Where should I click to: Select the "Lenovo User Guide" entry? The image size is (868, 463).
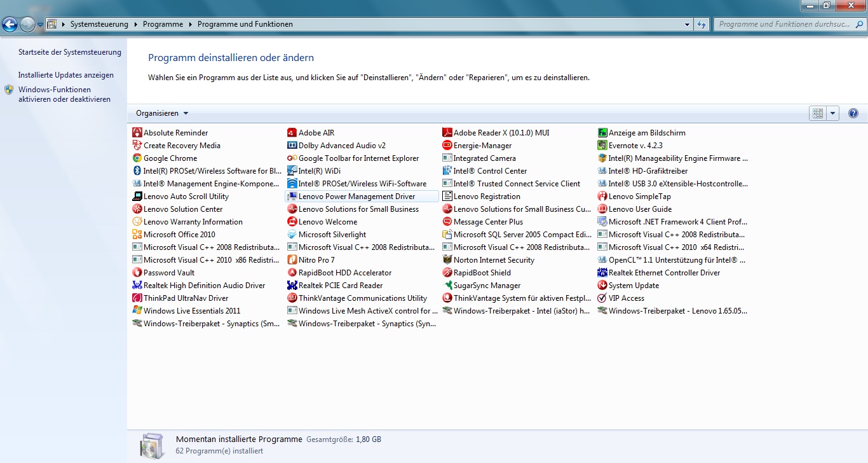point(634,209)
